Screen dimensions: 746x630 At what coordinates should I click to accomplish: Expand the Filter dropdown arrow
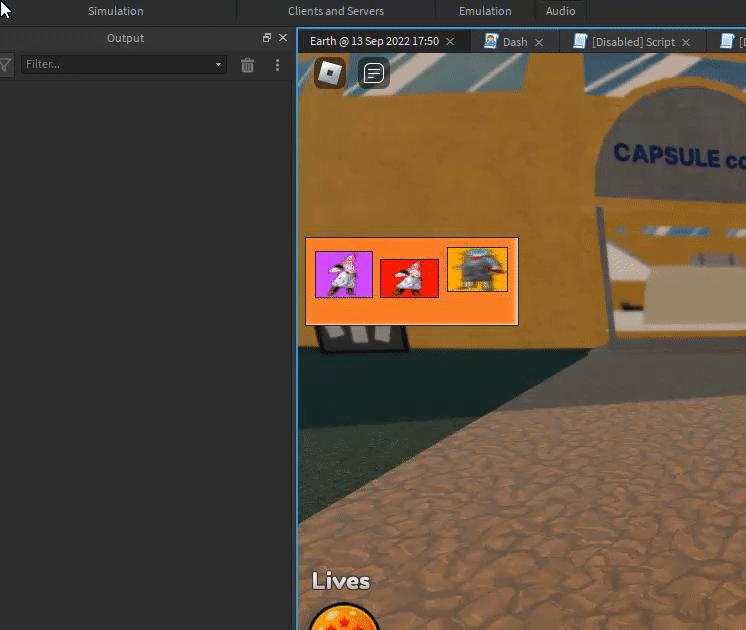218,64
